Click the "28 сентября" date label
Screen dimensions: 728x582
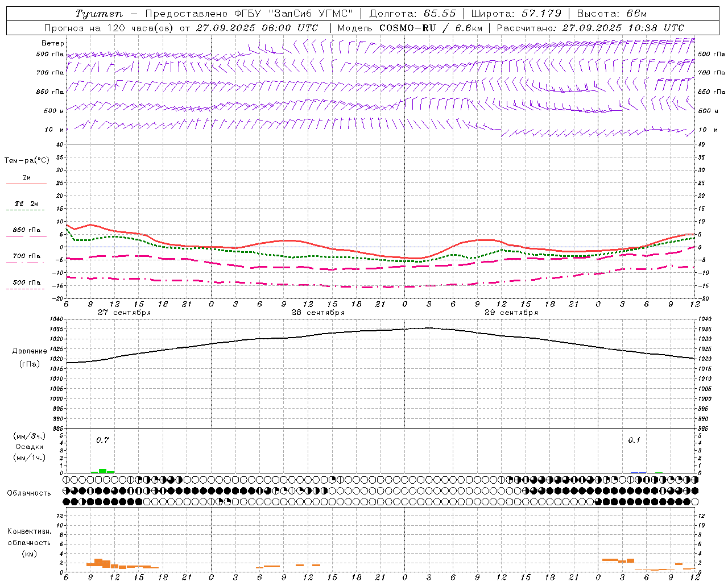point(318,313)
